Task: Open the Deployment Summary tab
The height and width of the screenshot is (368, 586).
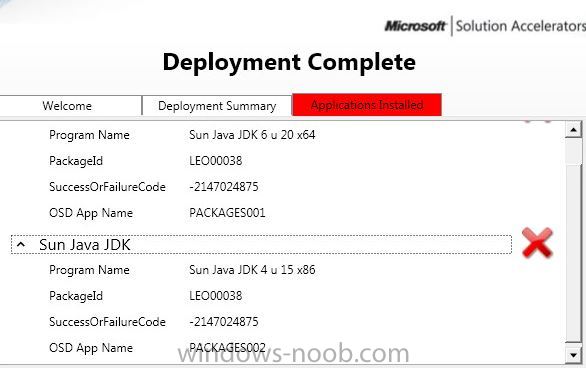Action: click(x=217, y=106)
